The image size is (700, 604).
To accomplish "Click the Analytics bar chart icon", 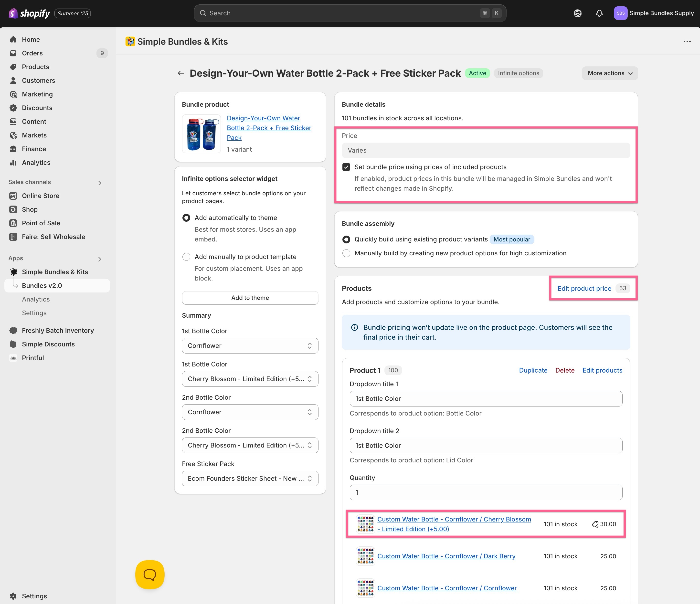I will (13, 162).
